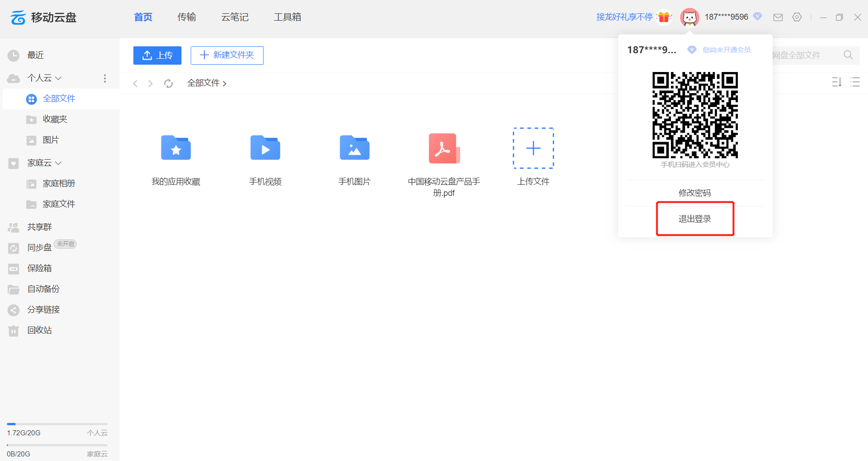Image resolution: width=868 pixels, height=461 pixels.
Task: Click the sort order icon above the file area
Action: [x=836, y=82]
